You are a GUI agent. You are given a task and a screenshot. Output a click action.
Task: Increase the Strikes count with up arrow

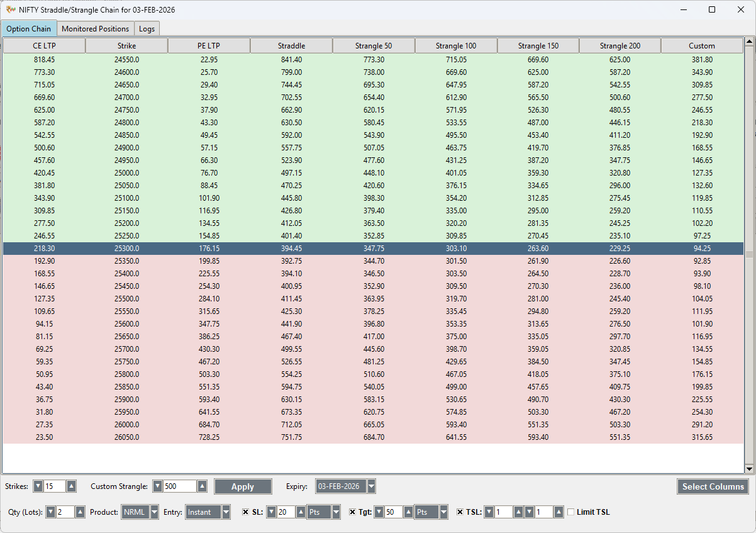[71, 486]
